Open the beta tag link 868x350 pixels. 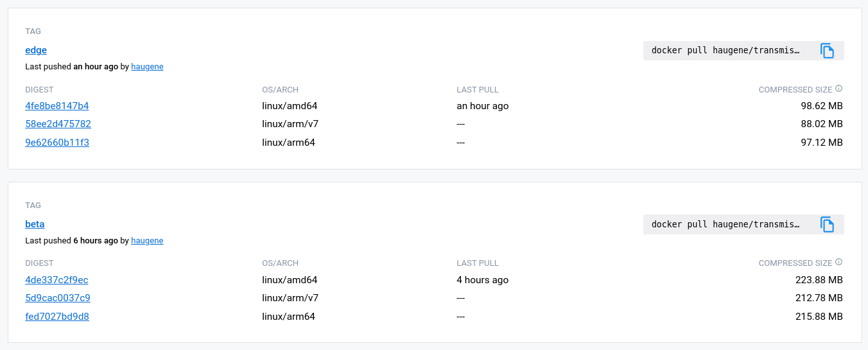pos(35,224)
